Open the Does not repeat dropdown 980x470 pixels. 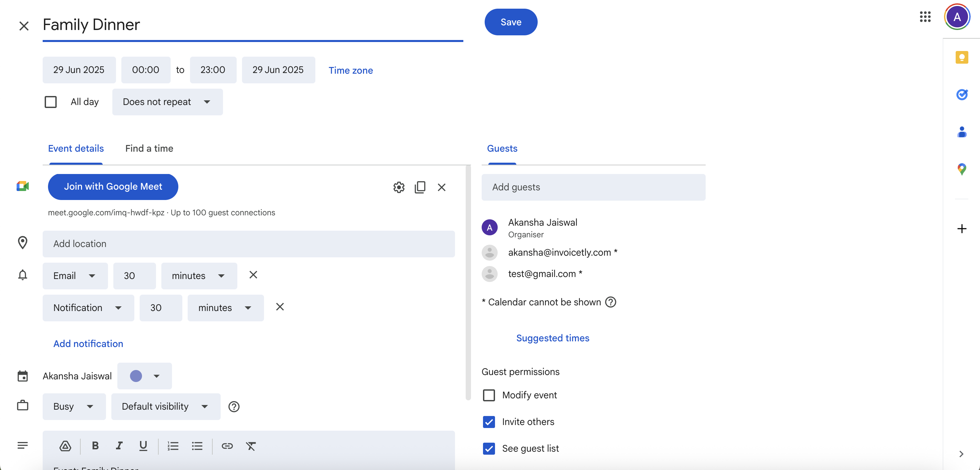pyautogui.click(x=167, y=102)
